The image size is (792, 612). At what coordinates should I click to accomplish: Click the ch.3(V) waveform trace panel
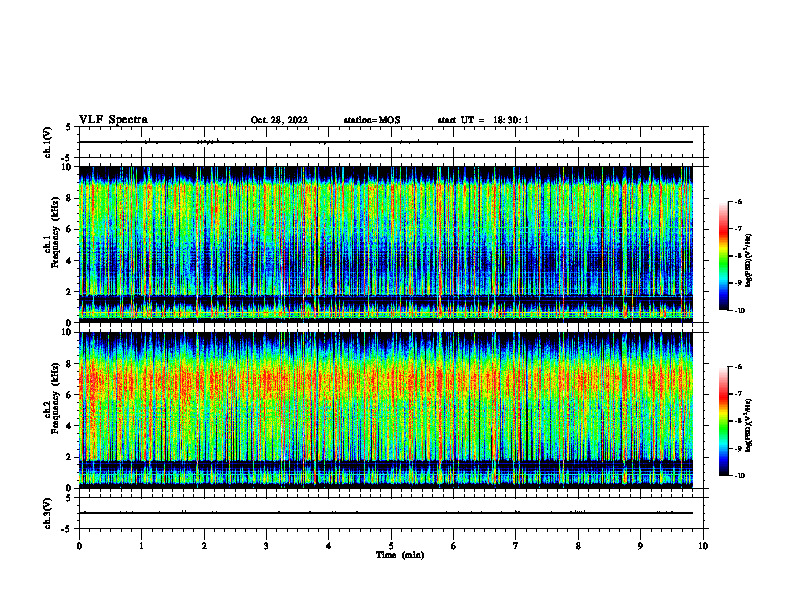(x=391, y=513)
